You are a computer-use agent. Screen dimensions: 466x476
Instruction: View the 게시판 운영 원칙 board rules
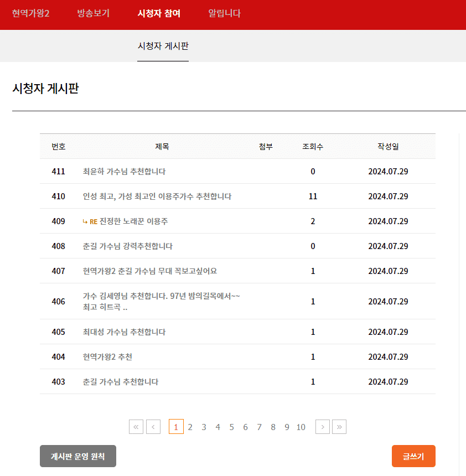pos(77,456)
